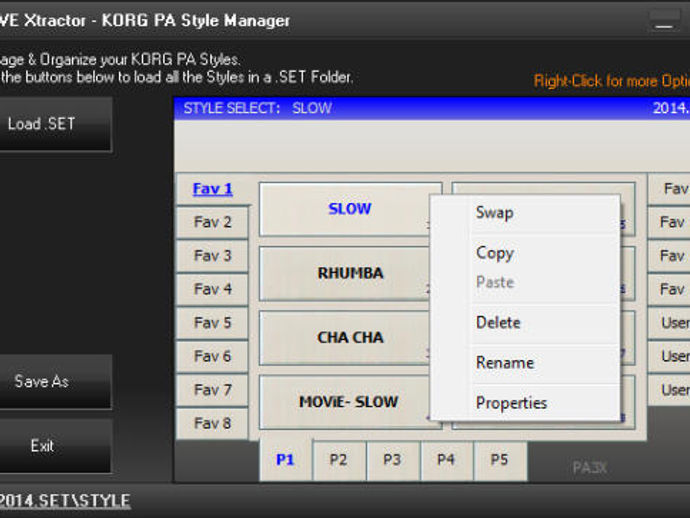The height and width of the screenshot is (518, 690).
Task: Select the CHA CHA style button
Action: coord(345,338)
